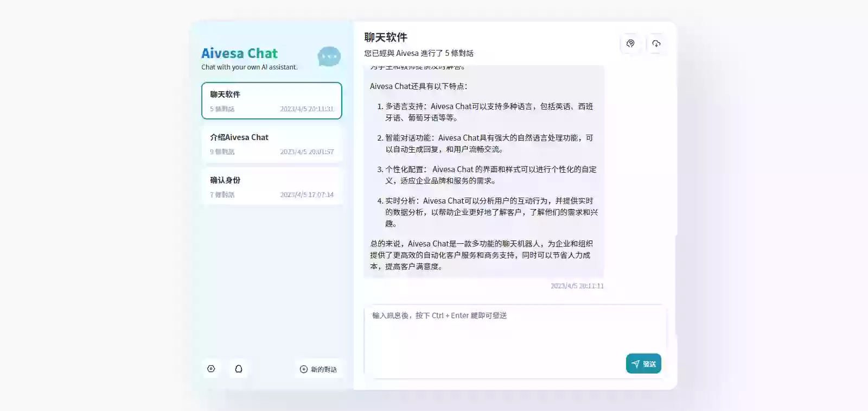Click the brain memory icon in header
The image size is (868, 411).
coord(630,43)
